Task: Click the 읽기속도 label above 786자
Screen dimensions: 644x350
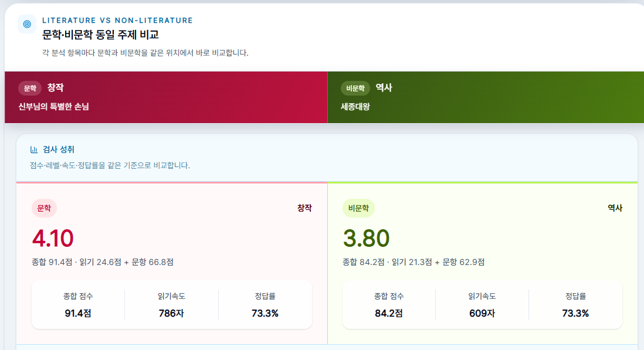Action: click(171, 296)
